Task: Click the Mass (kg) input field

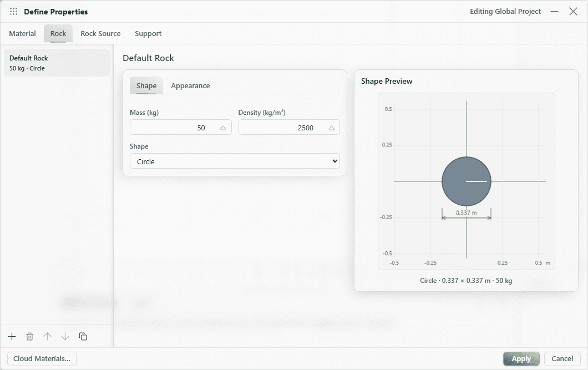Action: [180, 128]
